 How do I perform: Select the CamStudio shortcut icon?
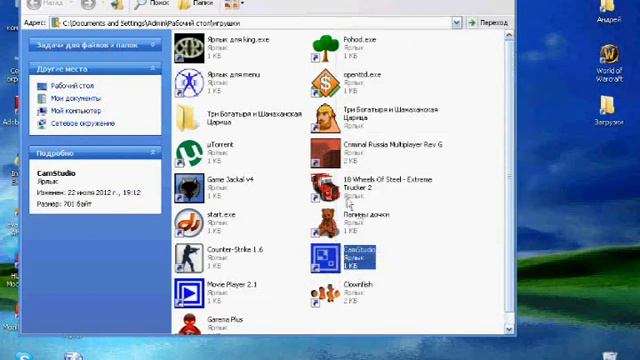coord(325,258)
